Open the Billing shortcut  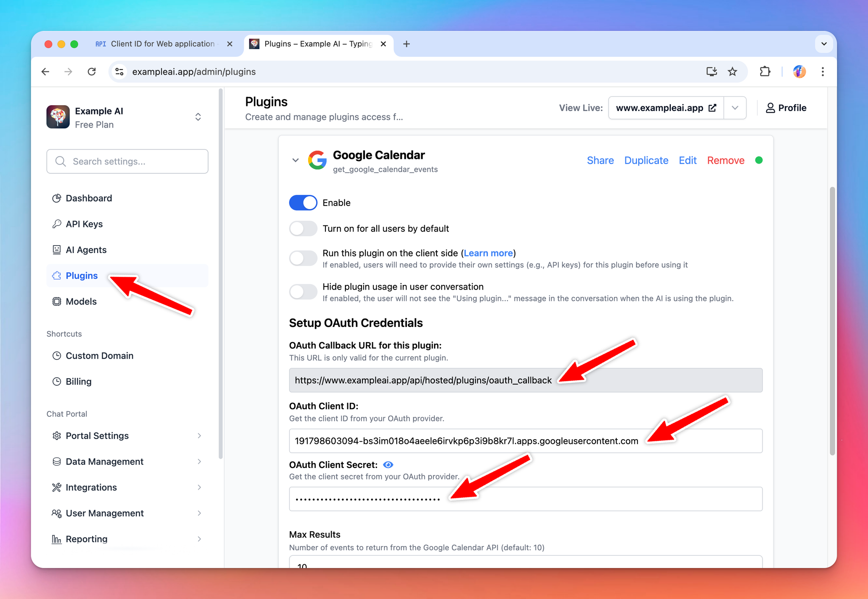coord(127,382)
